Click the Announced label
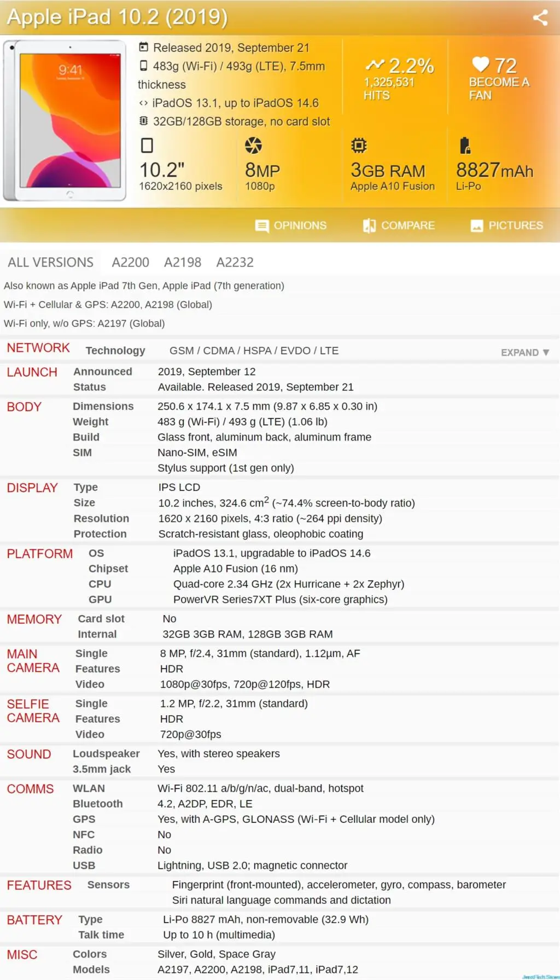The width and height of the screenshot is (560, 980). click(103, 372)
